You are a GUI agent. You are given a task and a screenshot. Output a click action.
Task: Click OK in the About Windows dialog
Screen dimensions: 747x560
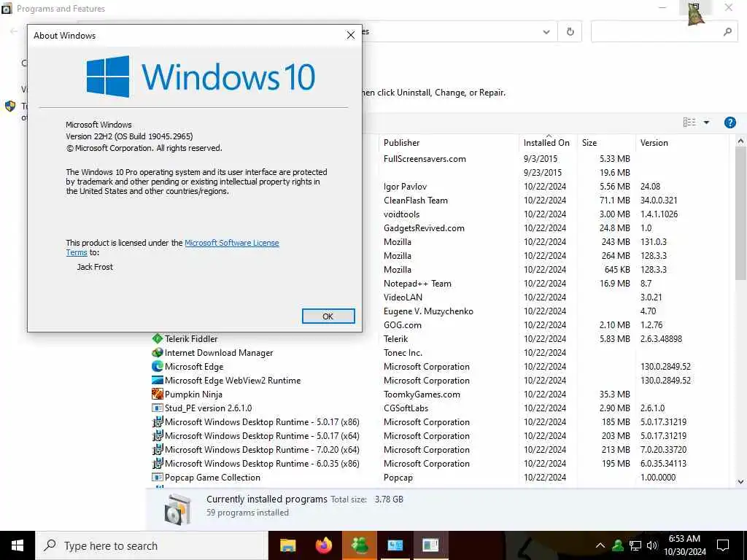tap(328, 316)
